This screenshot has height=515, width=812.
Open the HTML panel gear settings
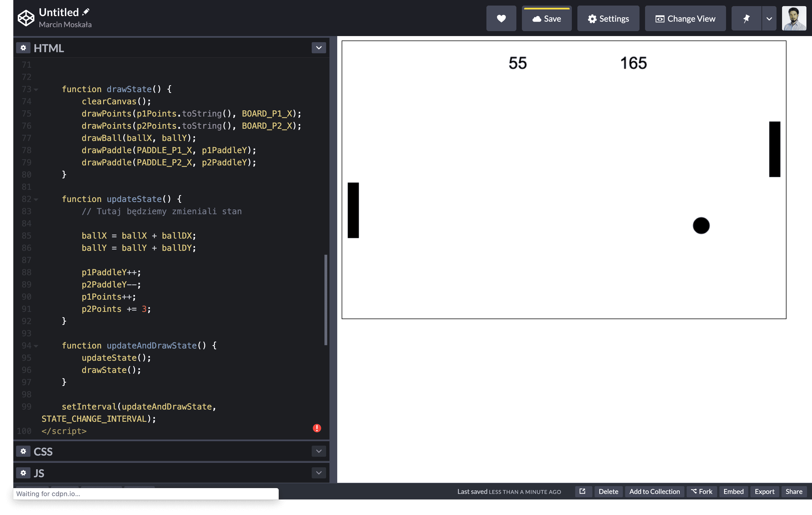[x=23, y=48]
